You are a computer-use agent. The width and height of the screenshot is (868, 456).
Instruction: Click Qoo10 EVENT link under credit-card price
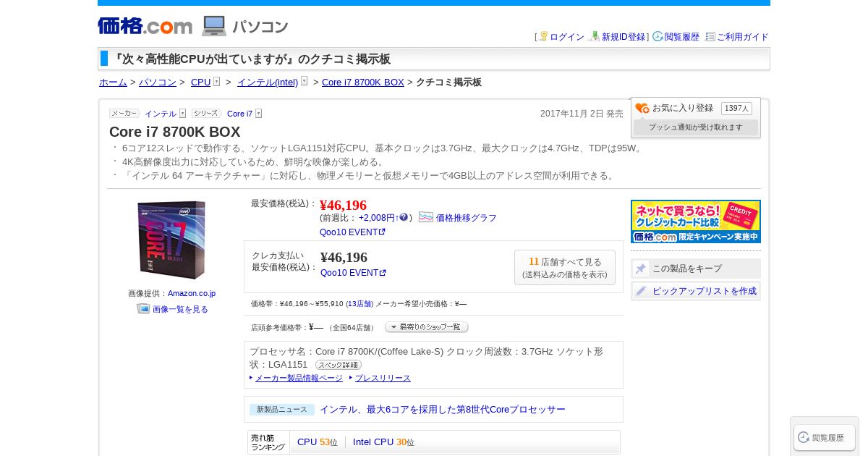349,273
